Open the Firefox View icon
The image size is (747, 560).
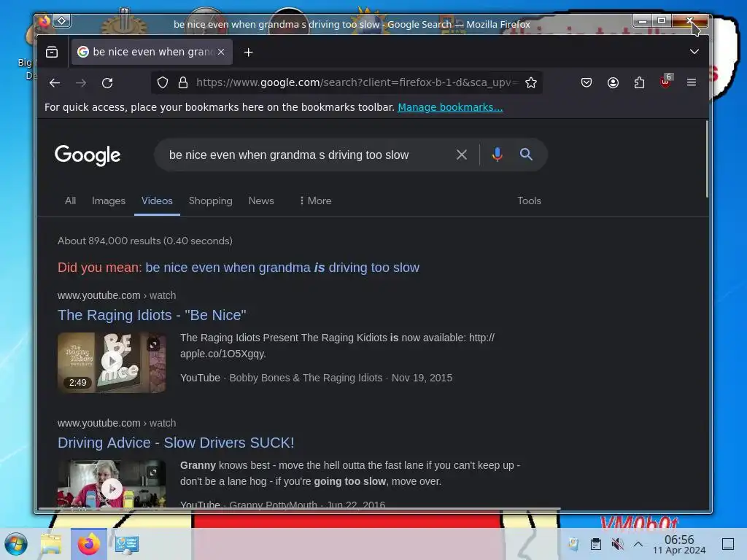(x=52, y=52)
